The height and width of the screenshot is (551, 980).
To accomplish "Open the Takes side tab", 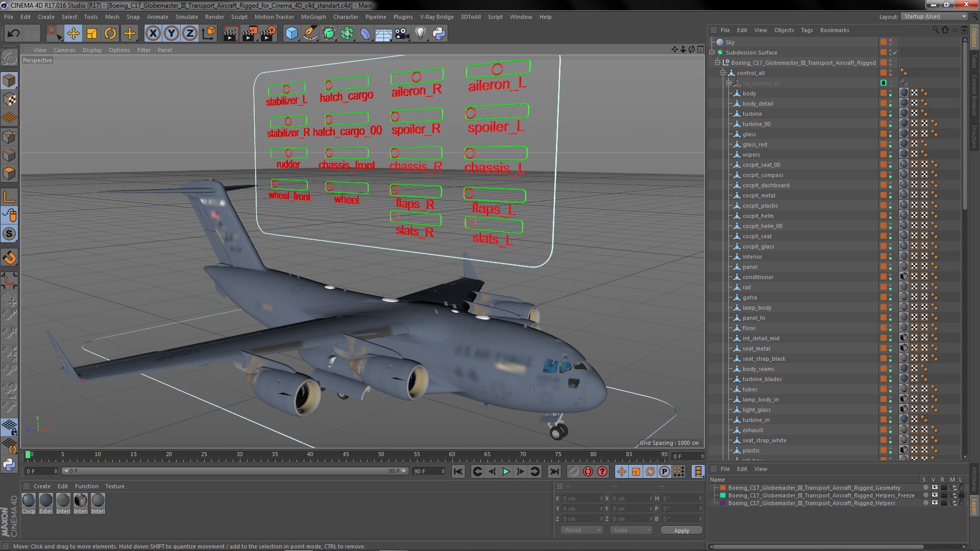I will pos(974,61).
